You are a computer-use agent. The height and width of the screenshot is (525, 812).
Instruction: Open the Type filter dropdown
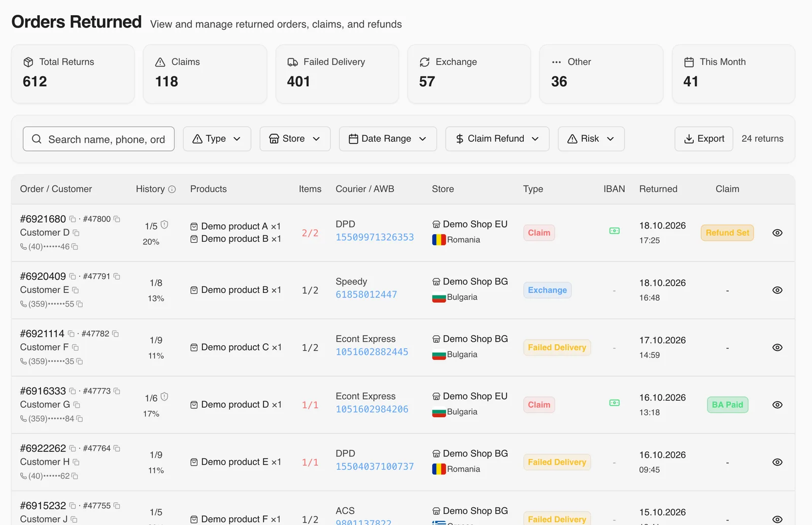pyautogui.click(x=217, y=139)
